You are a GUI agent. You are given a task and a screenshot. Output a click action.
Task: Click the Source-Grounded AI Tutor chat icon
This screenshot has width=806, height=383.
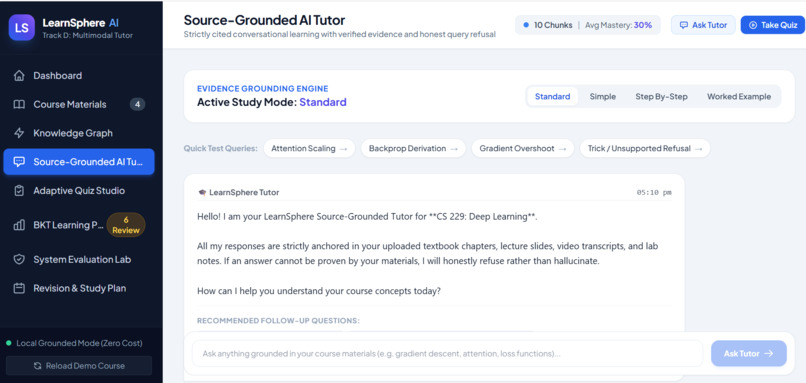pos(19,162)
